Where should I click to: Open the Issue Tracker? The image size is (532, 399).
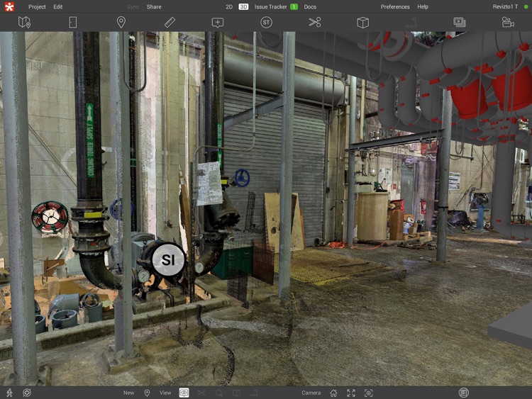(x=270, y=7)
